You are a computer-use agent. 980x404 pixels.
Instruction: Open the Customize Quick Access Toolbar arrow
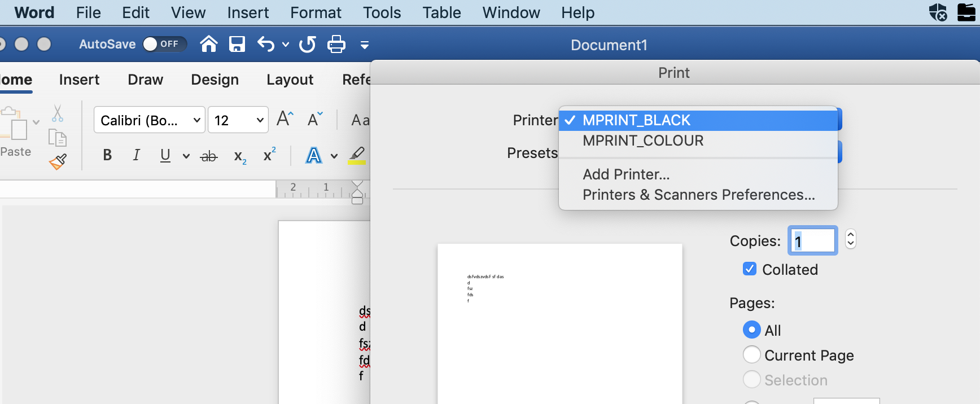(365, 45)
